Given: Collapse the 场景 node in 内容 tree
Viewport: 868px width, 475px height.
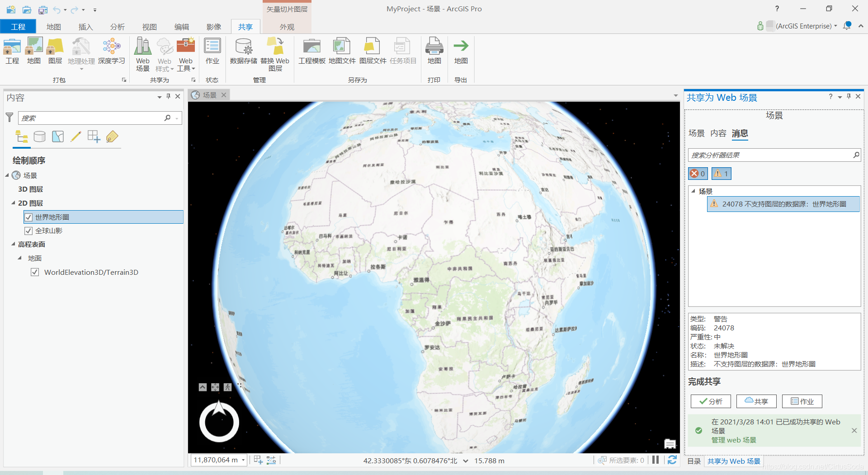Looking at the screenshot, I should pyautogui.click(x=7, y=175).
